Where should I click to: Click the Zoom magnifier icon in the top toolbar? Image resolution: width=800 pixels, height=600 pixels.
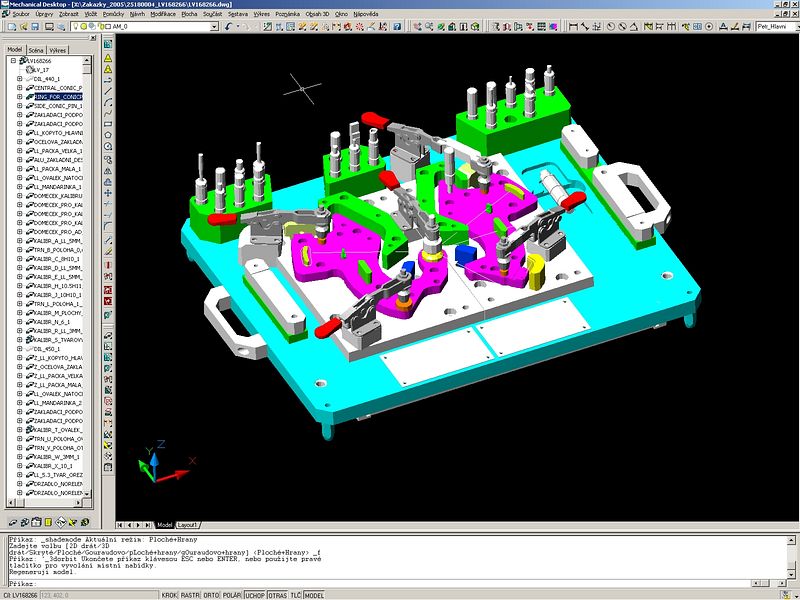430,27
